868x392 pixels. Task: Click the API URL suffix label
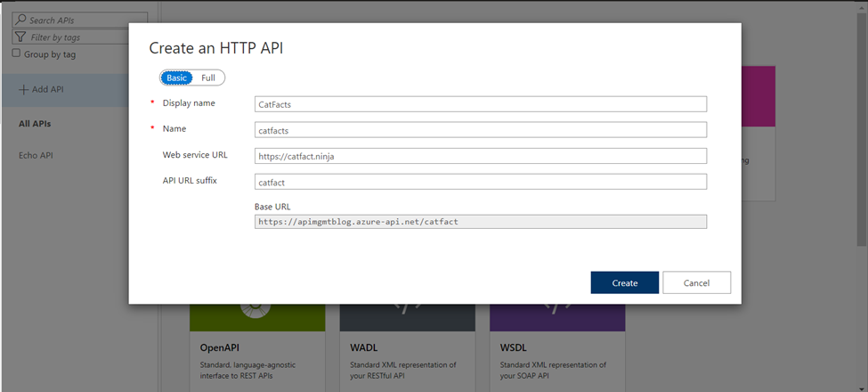(190, 181)
